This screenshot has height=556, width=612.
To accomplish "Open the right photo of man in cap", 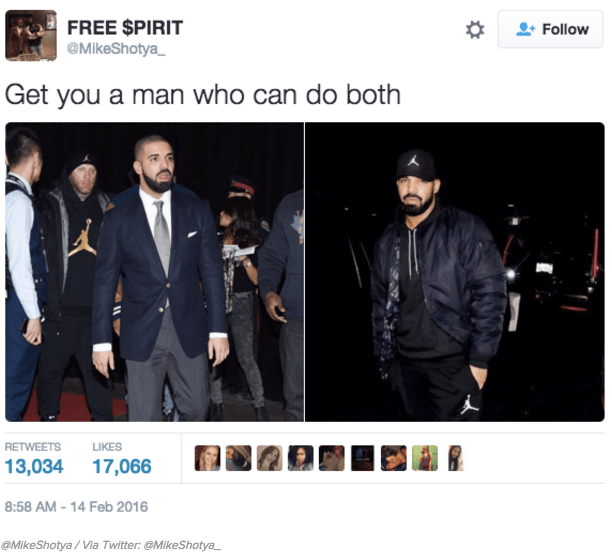I will [455, 272].
